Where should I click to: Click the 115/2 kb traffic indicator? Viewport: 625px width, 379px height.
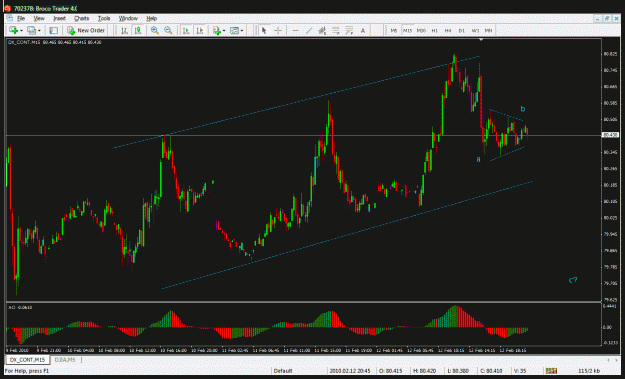[589, 371]
